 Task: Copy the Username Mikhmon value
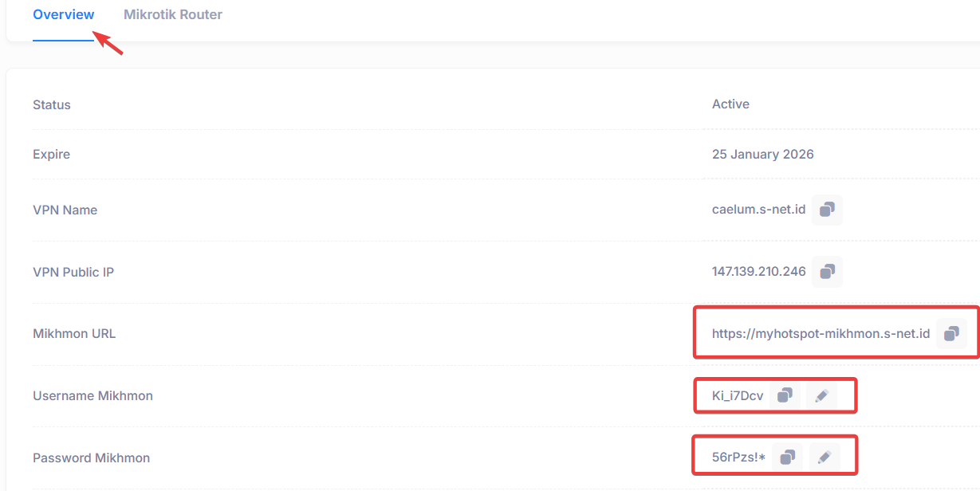coord(785,396)
